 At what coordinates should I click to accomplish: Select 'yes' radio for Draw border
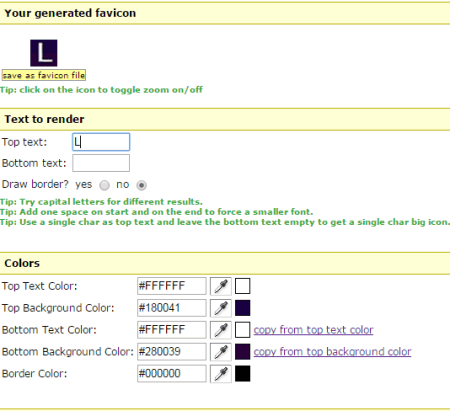tap(104, 185)
